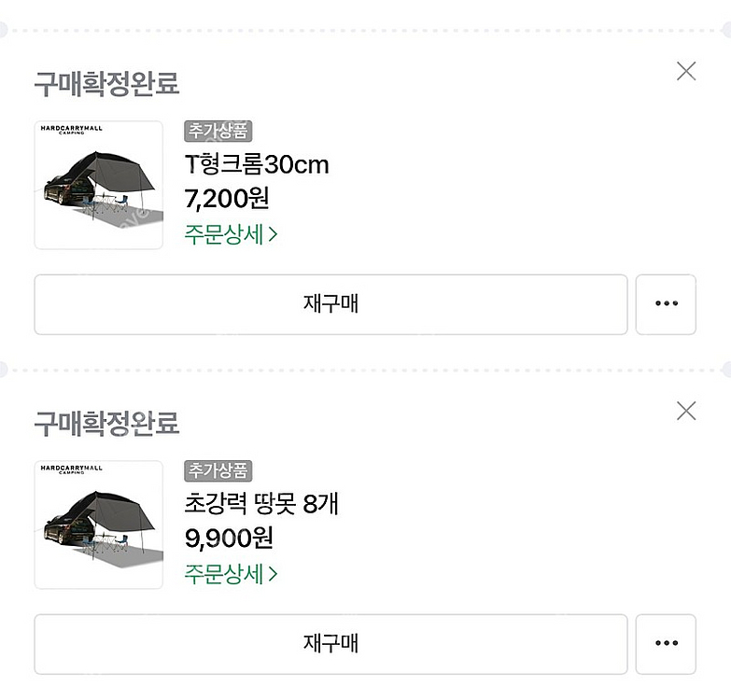Screen dimensions: 731x700
Task: Remove the 초강력 땅못 8개 order card with X
Action: [x=686, y=411]
